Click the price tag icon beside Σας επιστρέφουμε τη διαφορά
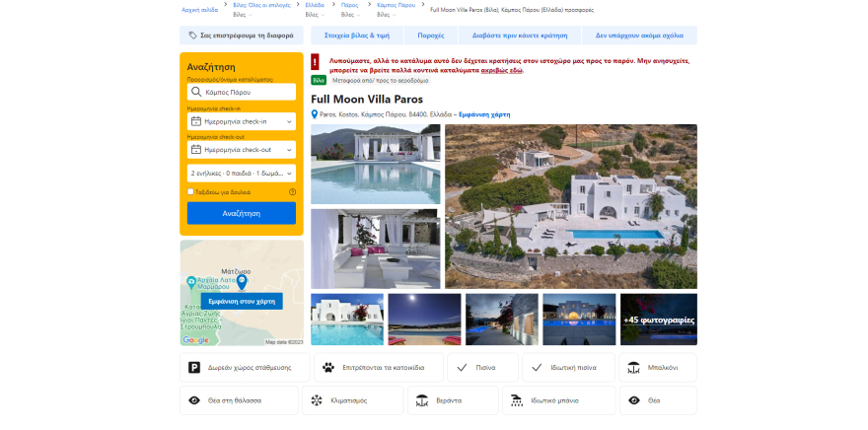The image size is (868, 430). click(x=192, y=36)
